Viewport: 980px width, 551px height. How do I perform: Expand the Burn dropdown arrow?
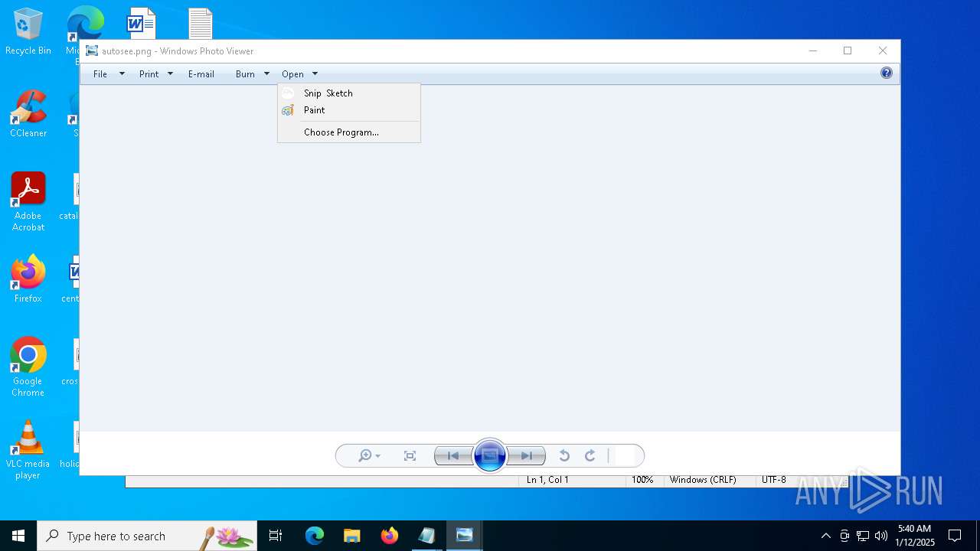[x=266, y=74]
